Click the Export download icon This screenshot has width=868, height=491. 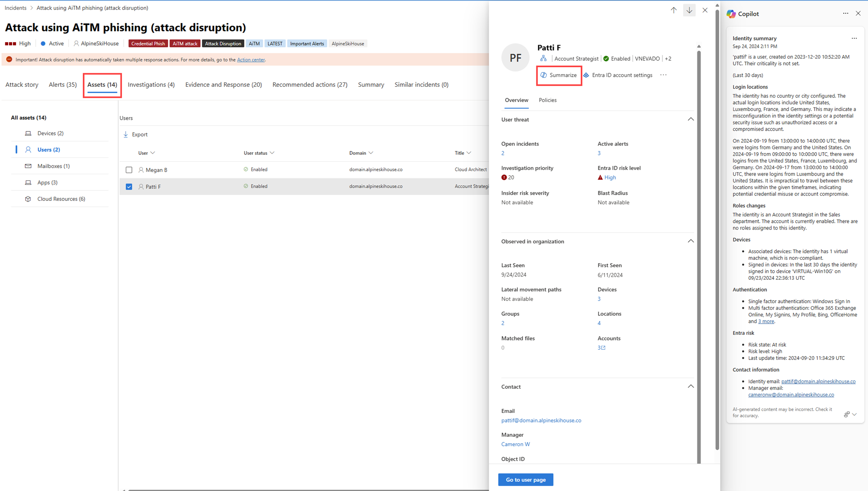point(126,134)
